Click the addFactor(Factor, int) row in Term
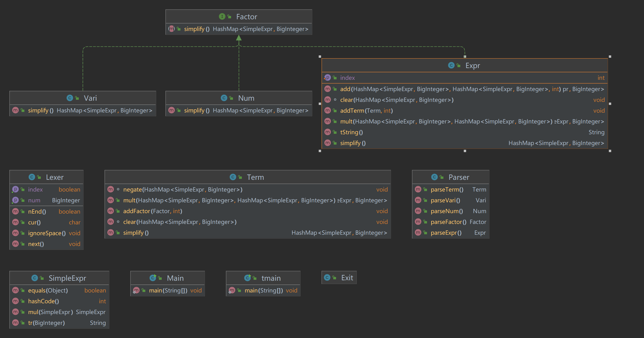 (153, 211)
